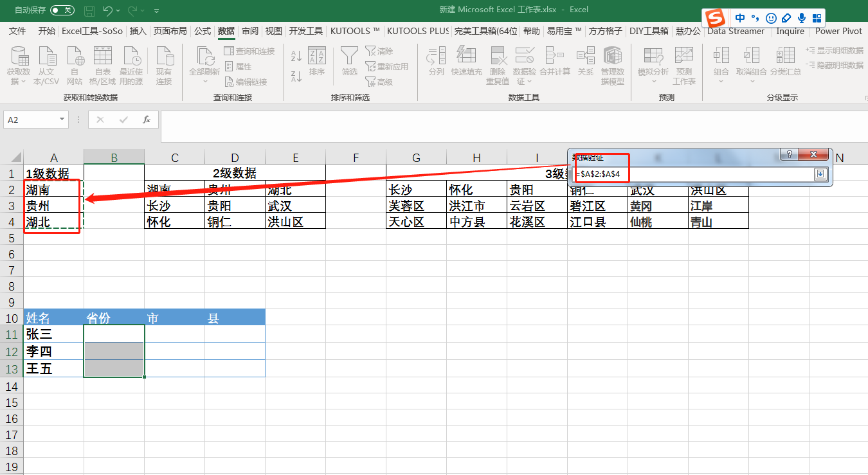Open the Name Box dropdown arrow
Screen dimensions: 868x475
click(x=62, y=120)
